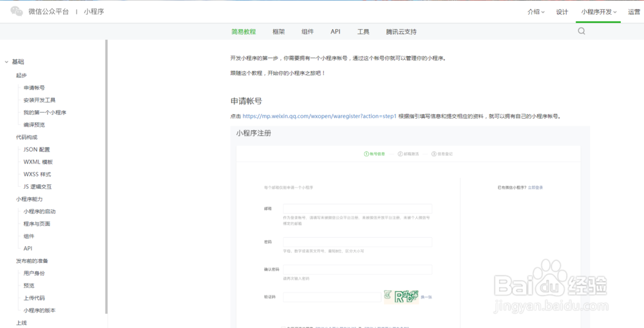Click the 申请帐号 section heading
Viewport: 644px width, 328px height.
pos(247,101)
